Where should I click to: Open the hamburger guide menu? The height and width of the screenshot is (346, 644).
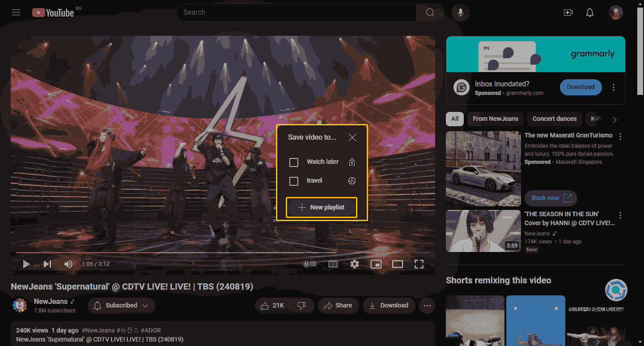click(16, 13)
